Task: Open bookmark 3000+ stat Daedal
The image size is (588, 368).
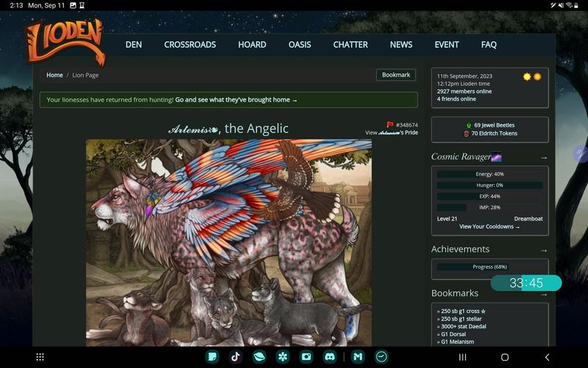Action: click(x=464, y=326)
